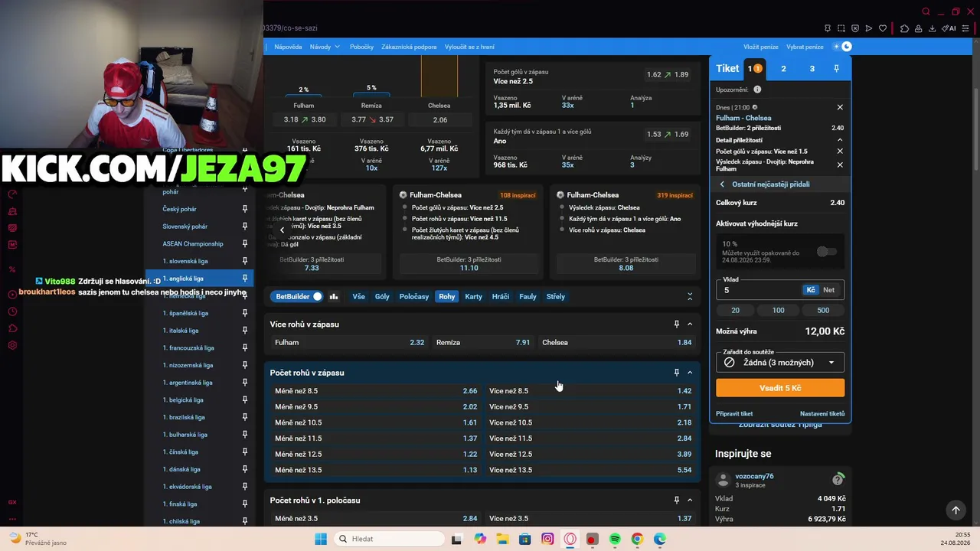The height and width of the screenshot is (551, 980).
Task: Open the browser snapshot tool icon
Action: [841, 28]
